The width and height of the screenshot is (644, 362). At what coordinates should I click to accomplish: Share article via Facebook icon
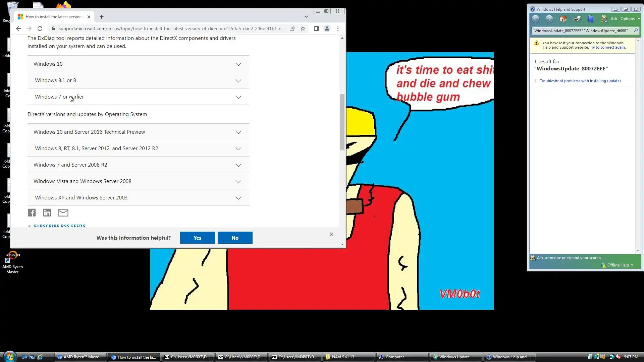pyautogui.click(x=32, y=213)
